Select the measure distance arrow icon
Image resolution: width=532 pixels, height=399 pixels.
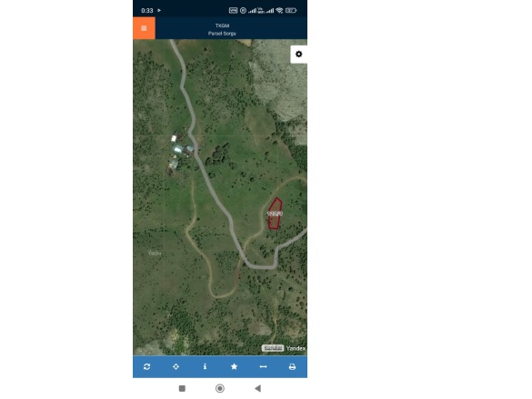[x=263, y=366]
